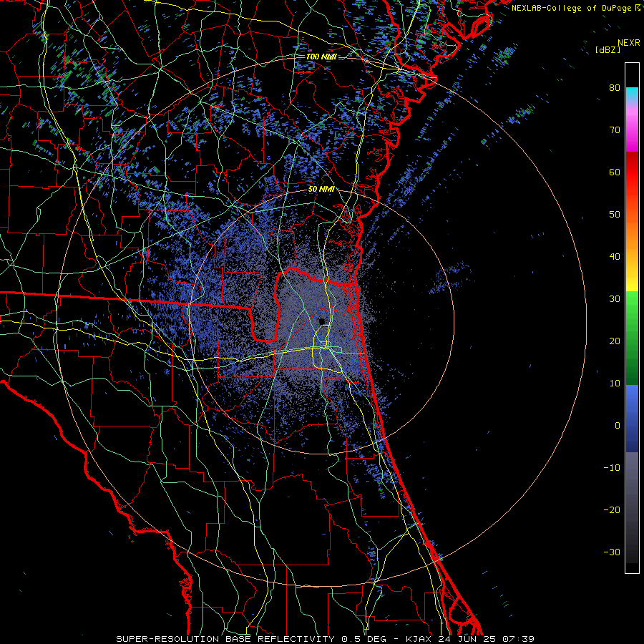Click the 10 value on the dBZ scale

(615, 384)
